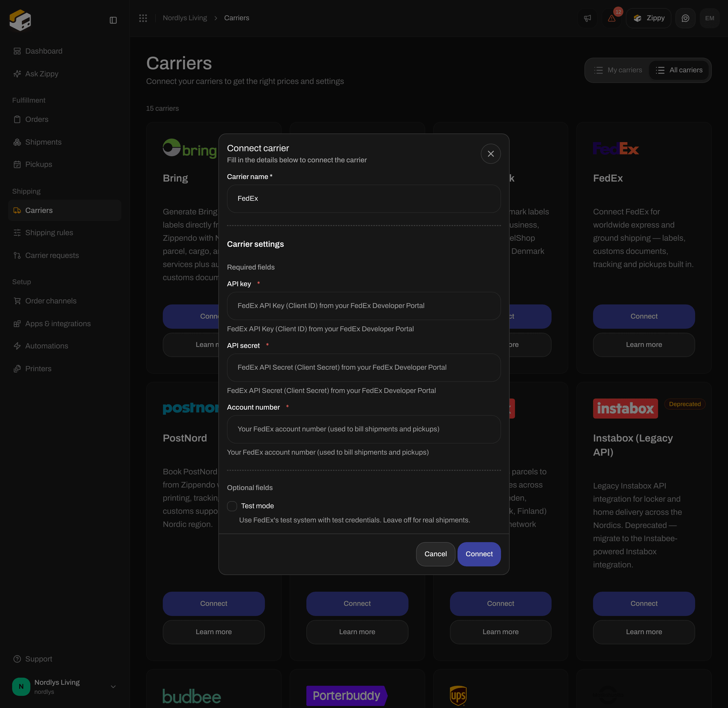The width and height of the screenshot is (728, 708).
Task: Switch to My carriers view
Action: tap(618, 70)
